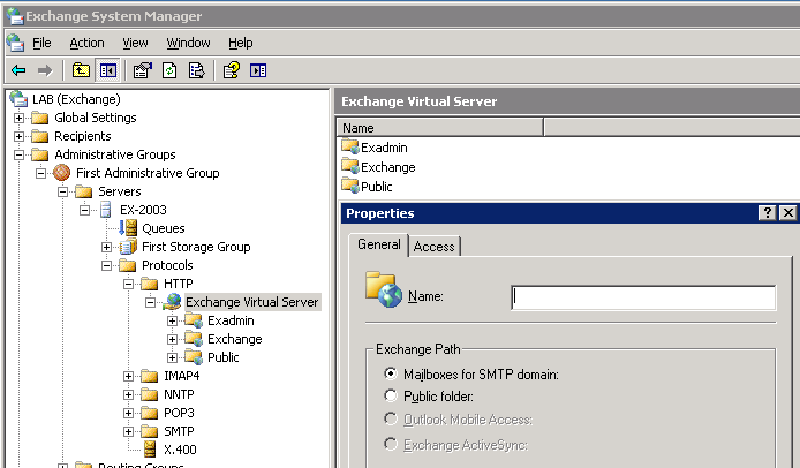This screenshot has width=800, height=468.
Task: Select the "Servers" tree item text
Action: 119,191
